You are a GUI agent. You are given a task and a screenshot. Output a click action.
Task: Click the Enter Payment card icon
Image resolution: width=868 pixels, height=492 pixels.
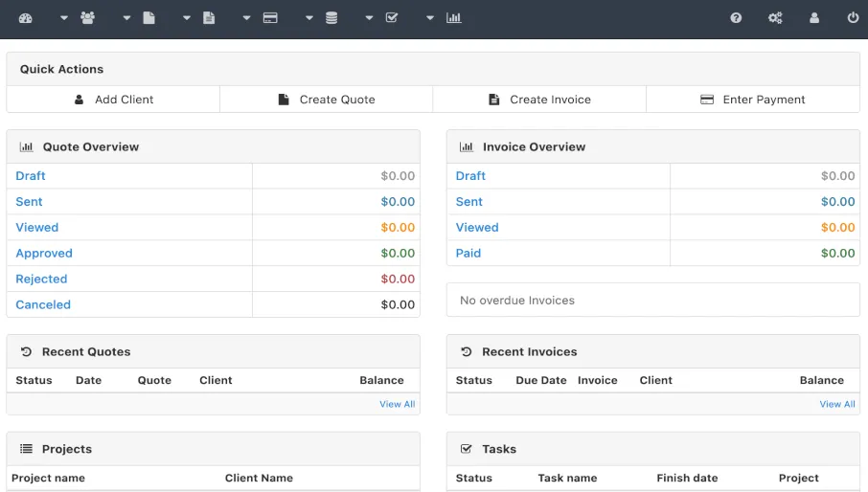click(707, 100)
